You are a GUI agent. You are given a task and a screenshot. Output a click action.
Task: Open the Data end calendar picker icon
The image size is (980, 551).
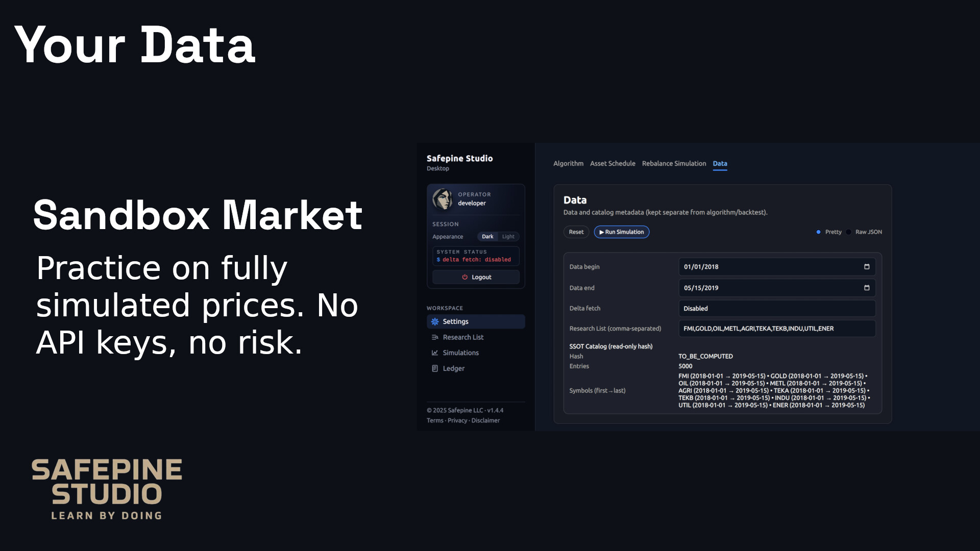[866, 288]
